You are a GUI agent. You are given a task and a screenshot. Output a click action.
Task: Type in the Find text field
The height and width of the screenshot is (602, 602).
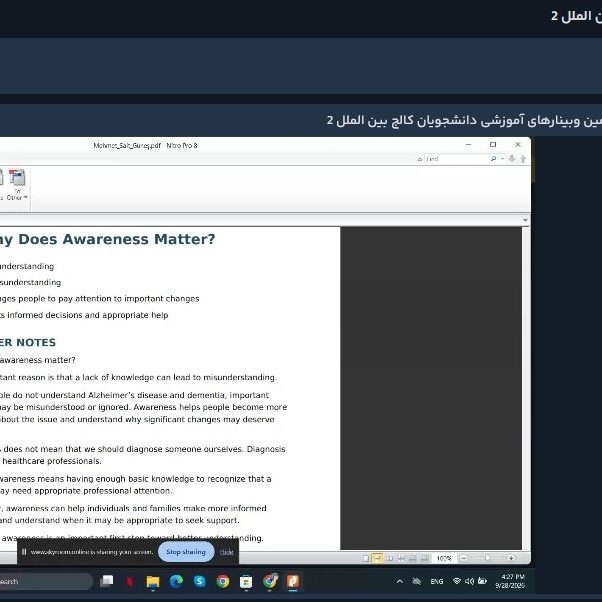click(x=456, y=159)
